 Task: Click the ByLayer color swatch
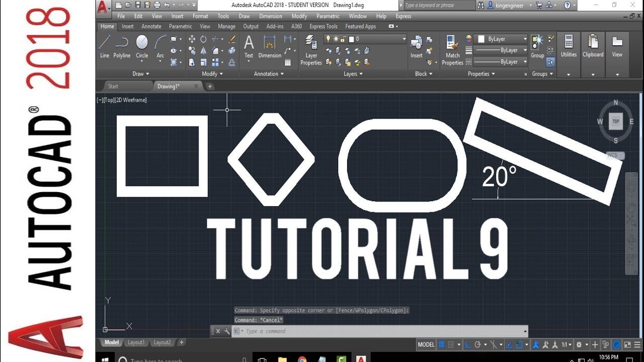click(x=481, y=39)
